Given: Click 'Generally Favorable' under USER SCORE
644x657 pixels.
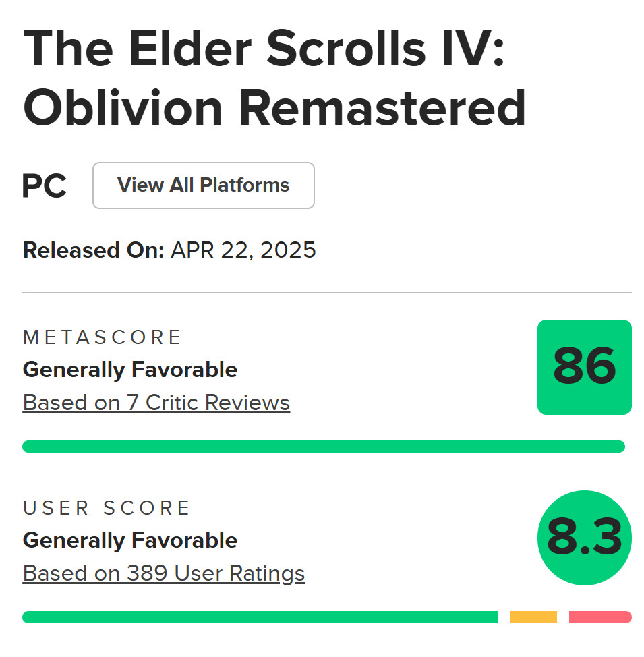Looking at the screenshot, I should 130,540.
